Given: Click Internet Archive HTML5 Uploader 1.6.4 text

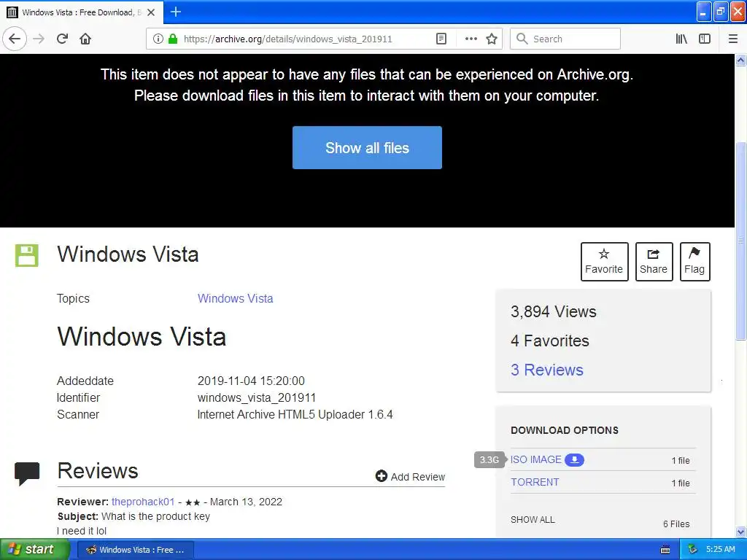Looking at the screenshot, I should click(x=295, y=415).
